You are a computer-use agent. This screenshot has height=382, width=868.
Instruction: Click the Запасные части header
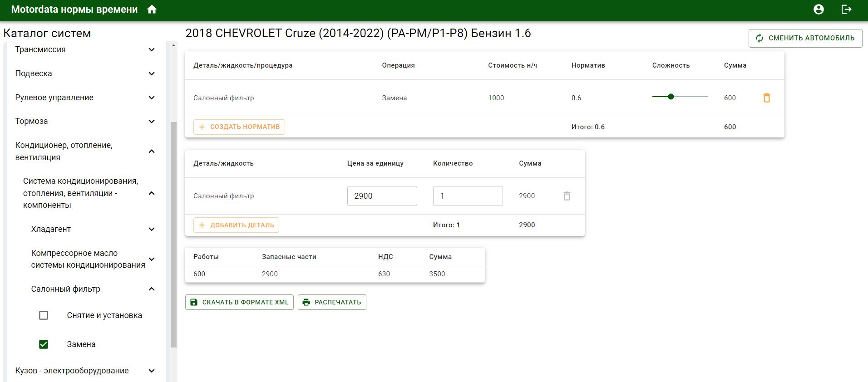click(x=289, y=257)
